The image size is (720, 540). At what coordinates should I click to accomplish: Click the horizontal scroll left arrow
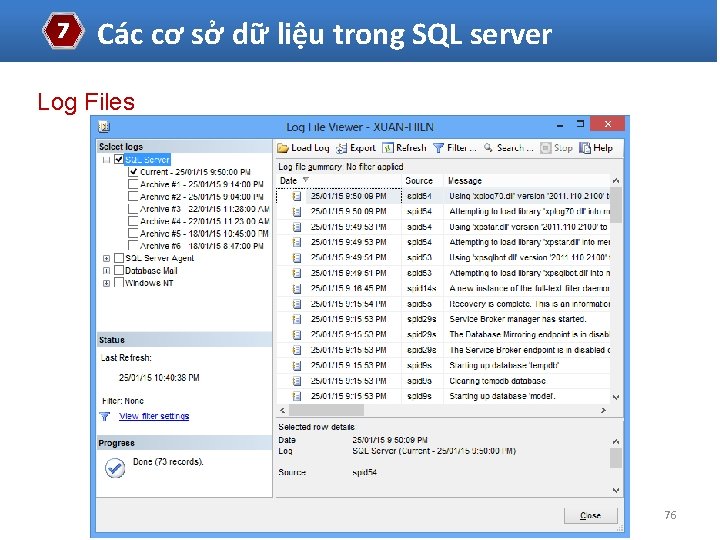pyautogui.click(x=282, y=410)
